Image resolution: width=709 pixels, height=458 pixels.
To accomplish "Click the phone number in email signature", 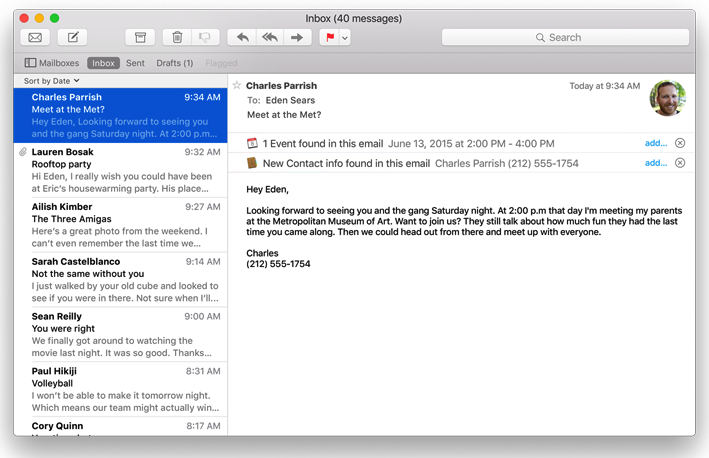I will tap(278, 264).
